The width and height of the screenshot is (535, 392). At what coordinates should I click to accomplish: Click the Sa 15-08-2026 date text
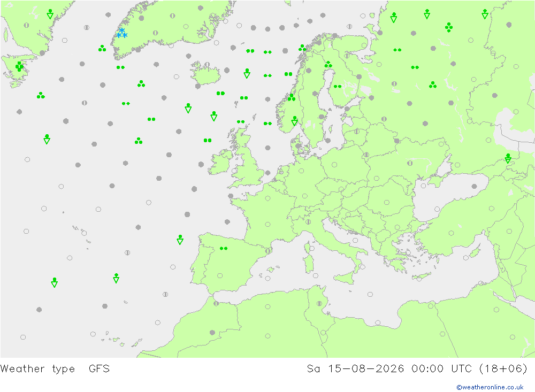[x=355, y=368]
